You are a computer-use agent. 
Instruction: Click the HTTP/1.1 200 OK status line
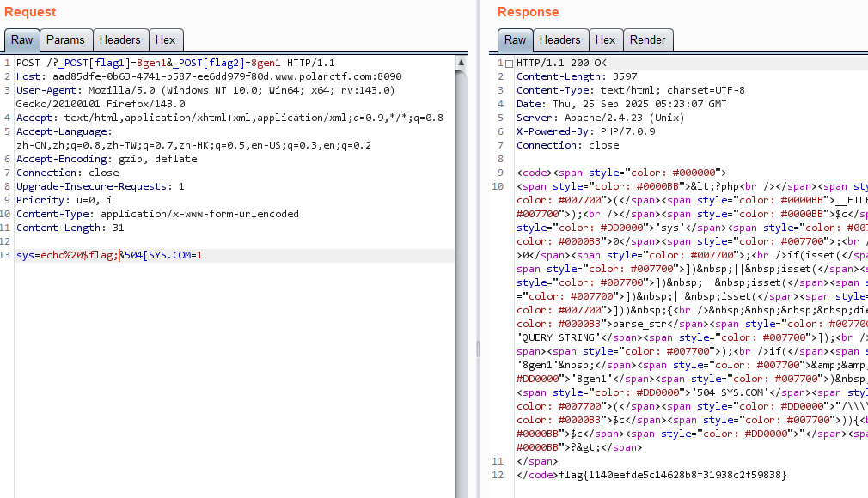pyautogui.click(x=561, y=63)
